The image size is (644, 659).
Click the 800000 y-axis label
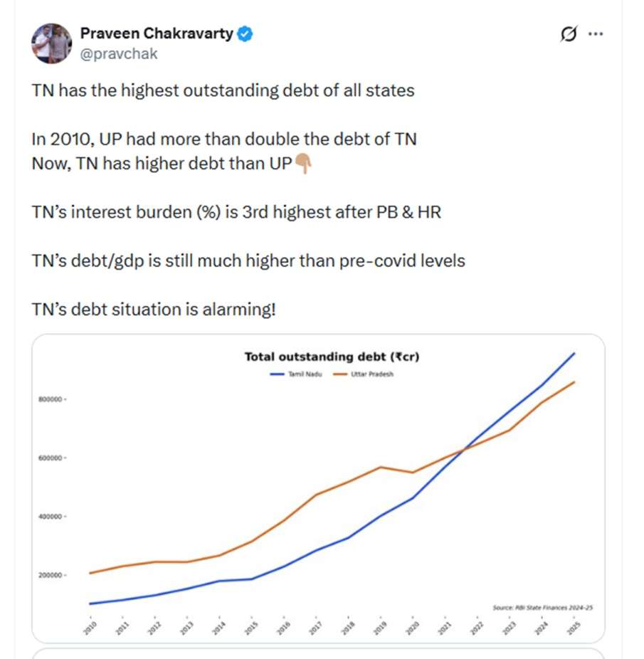coord(51,399)
